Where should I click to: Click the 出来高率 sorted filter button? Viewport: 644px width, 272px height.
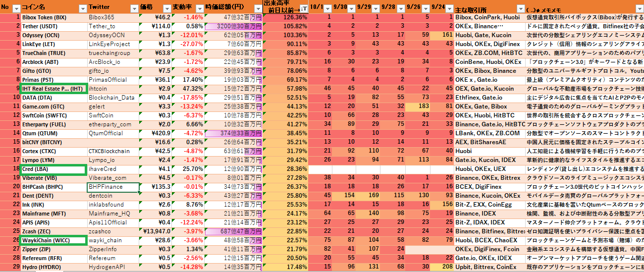303,8
